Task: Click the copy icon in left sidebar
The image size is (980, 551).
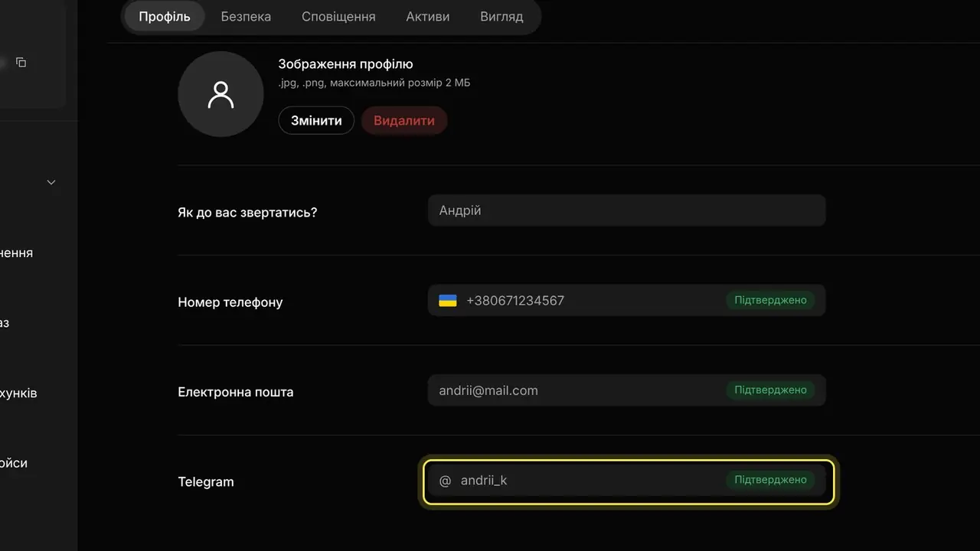Action: click(21, 62)
